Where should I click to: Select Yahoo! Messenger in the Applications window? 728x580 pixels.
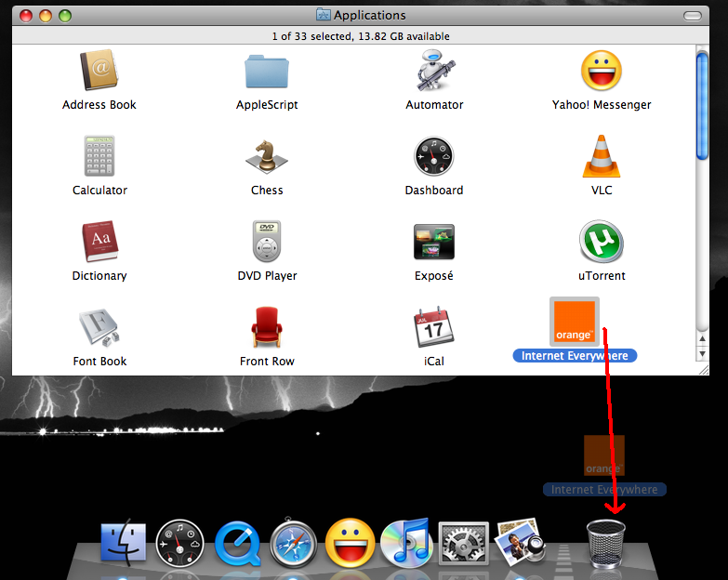click(x=602, y=71)
